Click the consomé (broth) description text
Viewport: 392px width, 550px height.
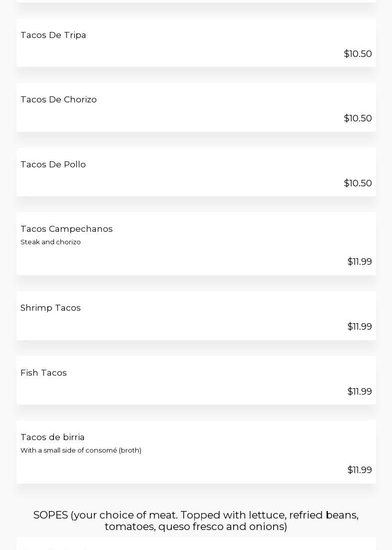pos(81,451)
